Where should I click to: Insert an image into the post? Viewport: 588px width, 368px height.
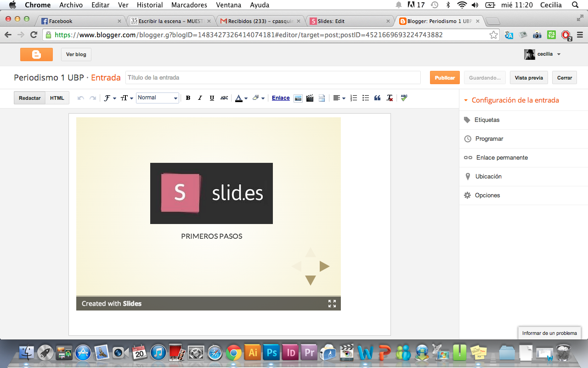pos(298,98)
